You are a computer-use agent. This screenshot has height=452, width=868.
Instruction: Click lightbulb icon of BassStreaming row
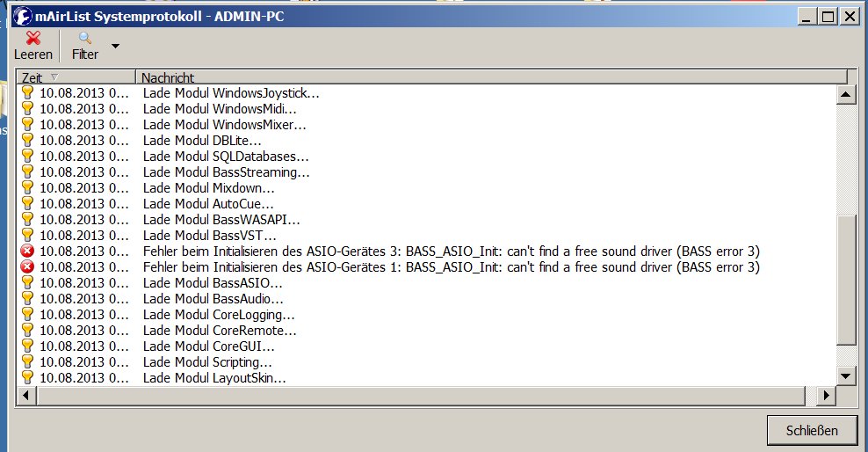coord(27,171)
